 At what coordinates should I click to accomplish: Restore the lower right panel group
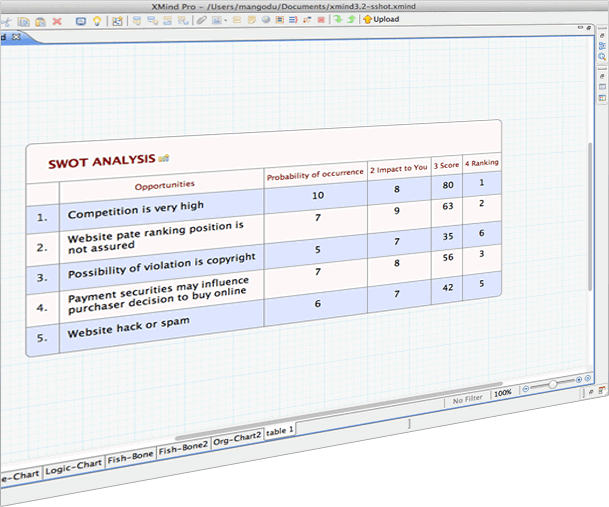602,77
